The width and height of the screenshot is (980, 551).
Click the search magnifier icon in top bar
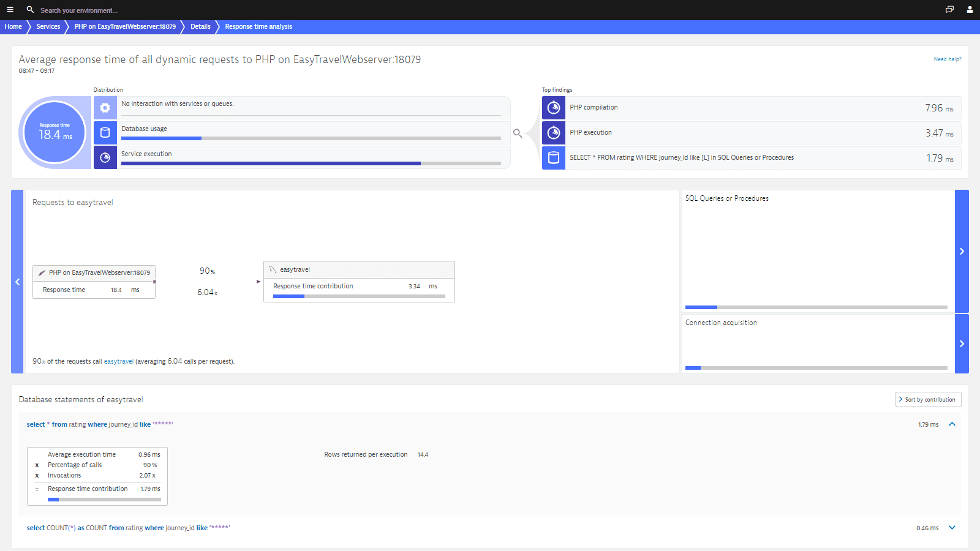[30, 10]
